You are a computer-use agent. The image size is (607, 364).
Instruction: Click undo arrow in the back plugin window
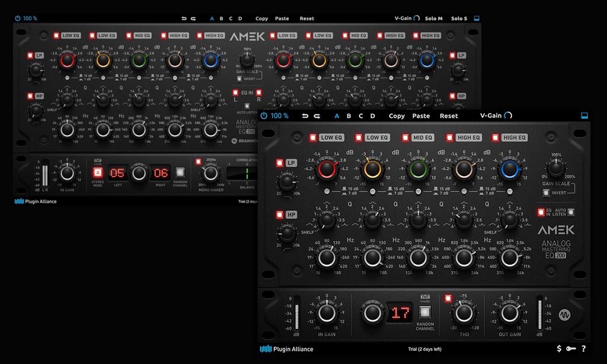click(x=184, y=18)
